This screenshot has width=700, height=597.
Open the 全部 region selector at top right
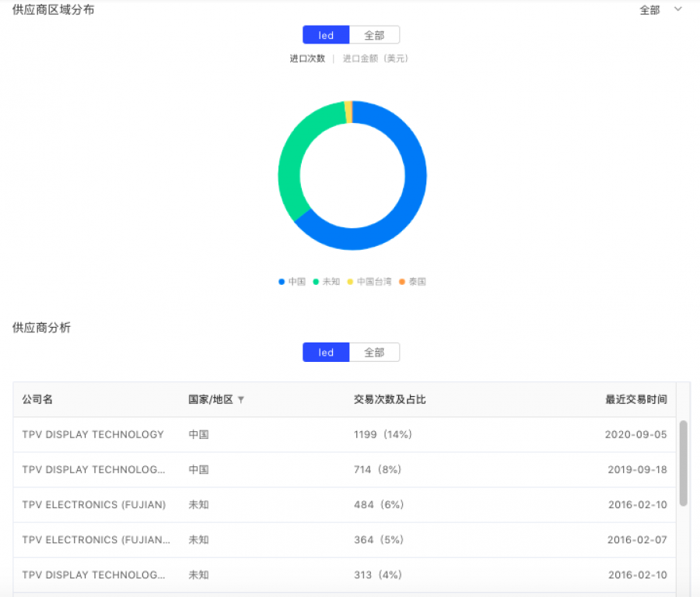(x=649, y=10)
